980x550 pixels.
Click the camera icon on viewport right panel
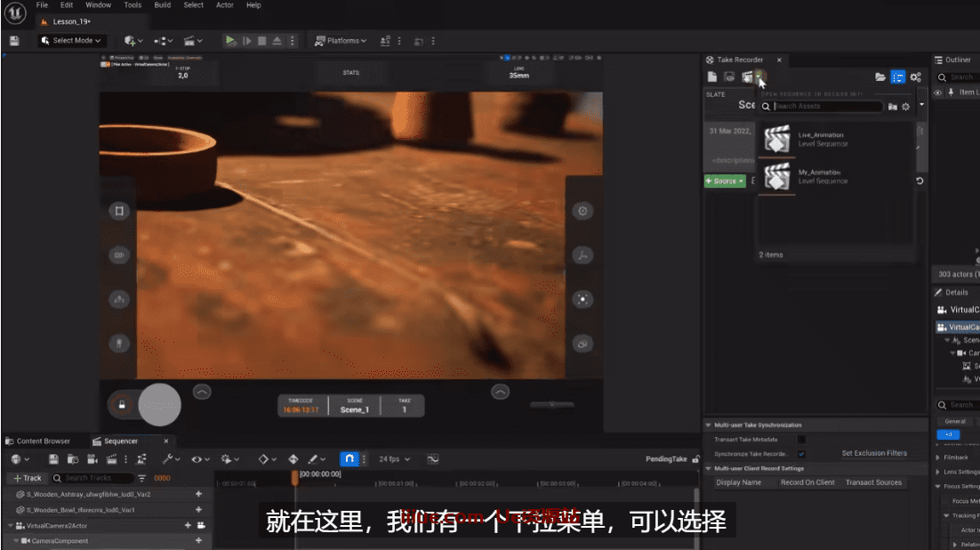tap(582, 344)
